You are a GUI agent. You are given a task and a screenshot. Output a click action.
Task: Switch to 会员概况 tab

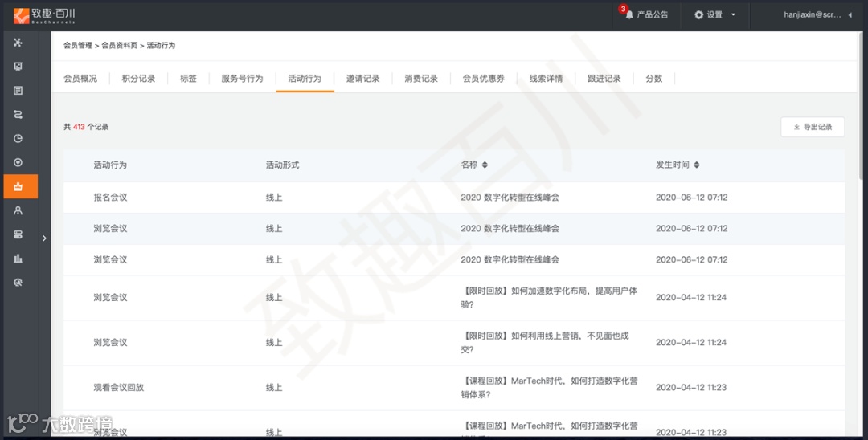(80, 79)
